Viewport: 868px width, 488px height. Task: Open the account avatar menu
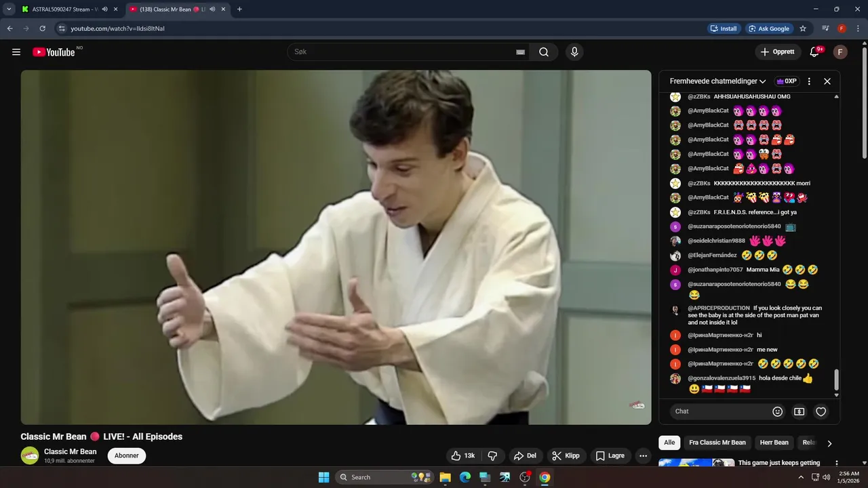tap(840, 52)
